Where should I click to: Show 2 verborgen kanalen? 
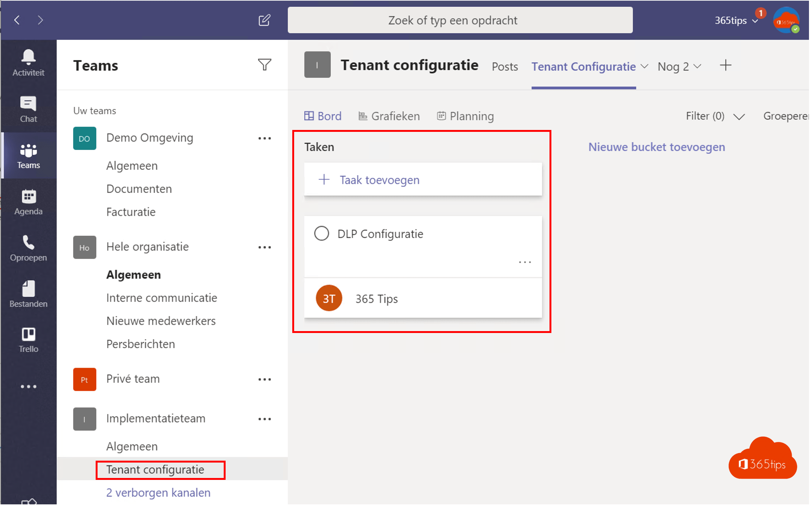click(x=158, y=493)
